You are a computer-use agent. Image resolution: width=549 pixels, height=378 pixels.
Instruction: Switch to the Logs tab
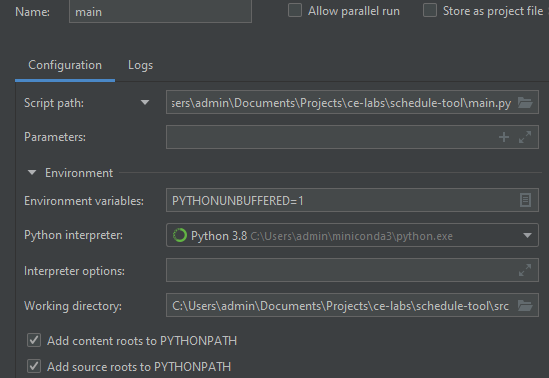pos(140,65)
